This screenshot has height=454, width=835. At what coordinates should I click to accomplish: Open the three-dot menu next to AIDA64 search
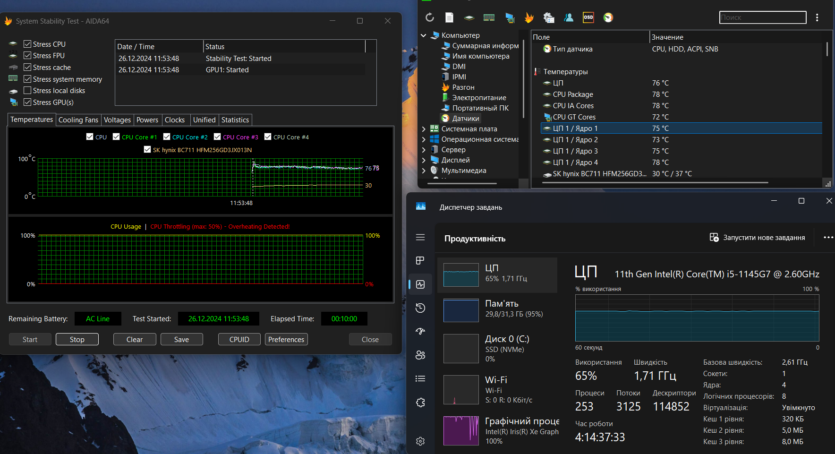coord(817,18)
